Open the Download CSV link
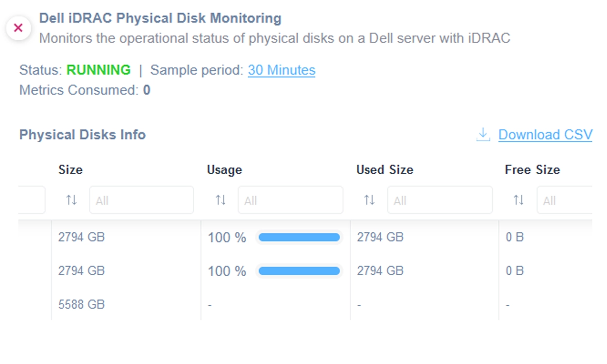 [545, 134]
